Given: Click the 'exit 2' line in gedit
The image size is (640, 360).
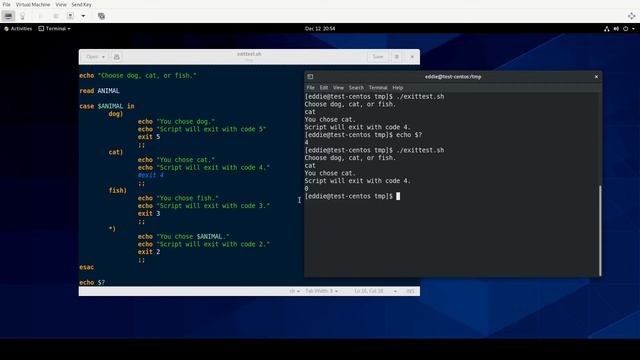Looking at the screenshot, I should coord(149,252).
